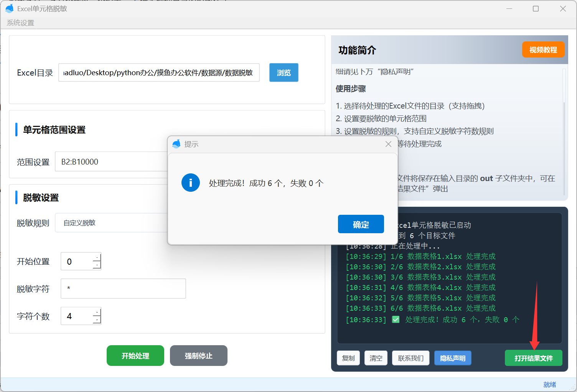Click 确定 to confirm processing complete
Viewport: 577px width, 392px height.
[361, 224]
